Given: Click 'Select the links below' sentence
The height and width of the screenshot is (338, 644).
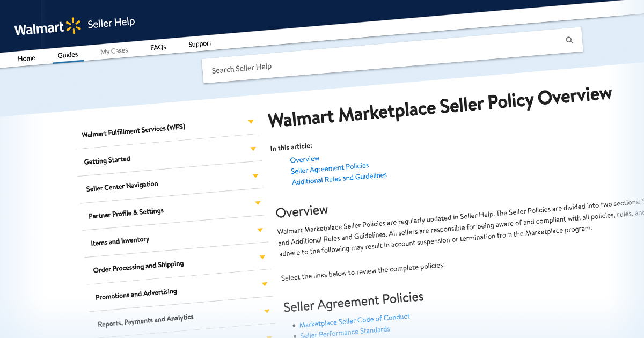Looking at the screenshot, I should coord(363,272).
